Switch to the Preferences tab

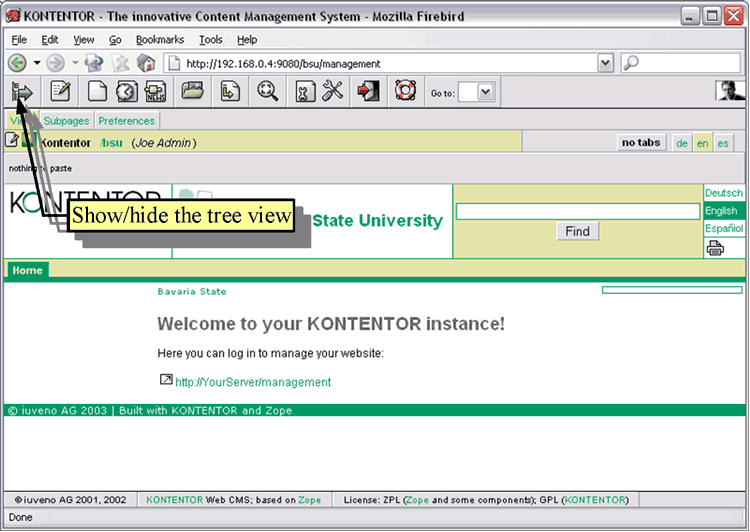point(126,121)
